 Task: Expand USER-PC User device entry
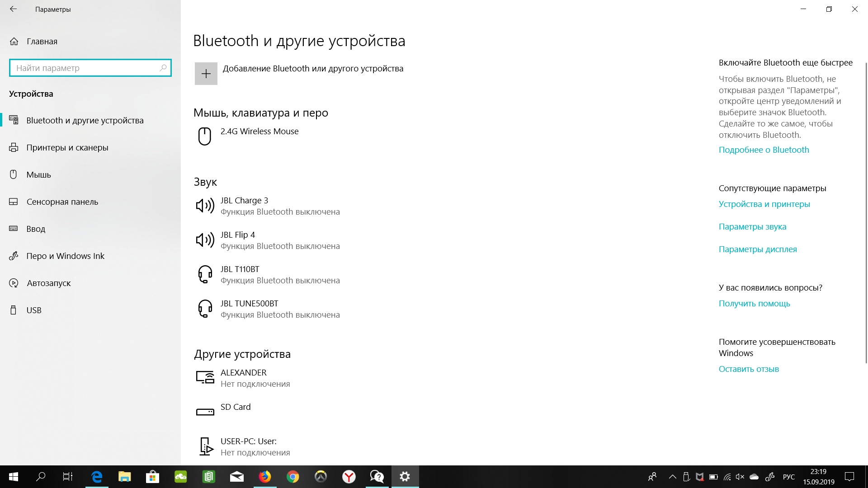click(x=249, y=446)
